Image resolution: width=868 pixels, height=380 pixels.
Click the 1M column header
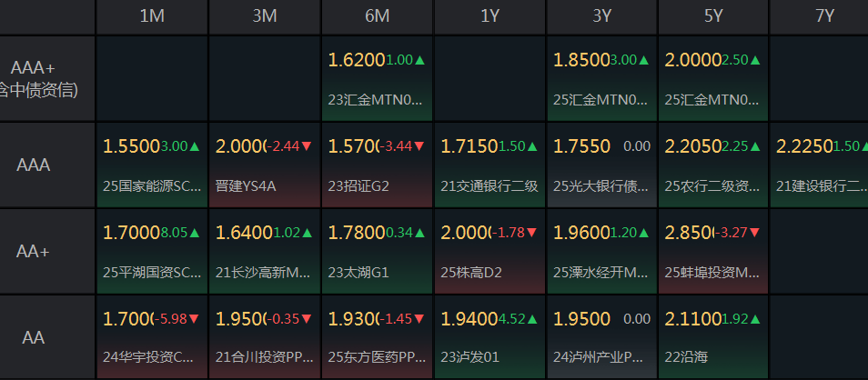(x=152, y=16)
